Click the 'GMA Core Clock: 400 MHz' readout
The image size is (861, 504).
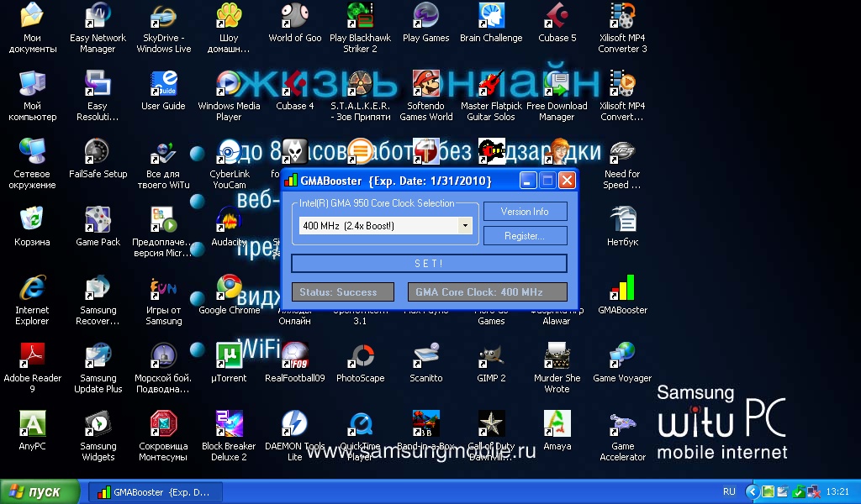487,291
